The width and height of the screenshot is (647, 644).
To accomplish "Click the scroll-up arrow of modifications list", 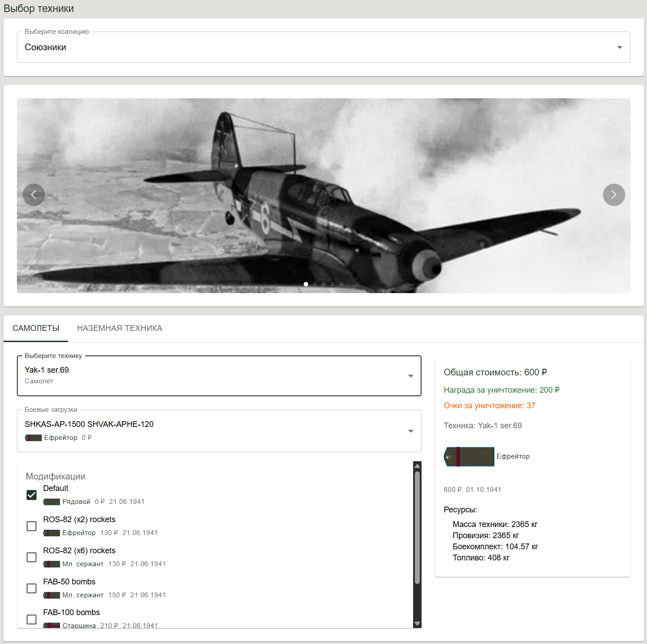I will pyautogui.click(x=417, y=466).
